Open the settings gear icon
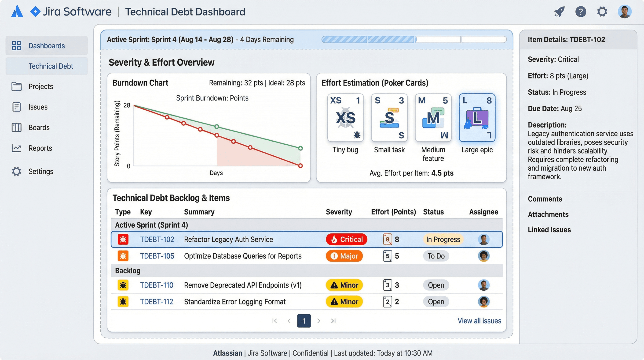The height and width of the screenshot is (360, 644). coord(602,11)
